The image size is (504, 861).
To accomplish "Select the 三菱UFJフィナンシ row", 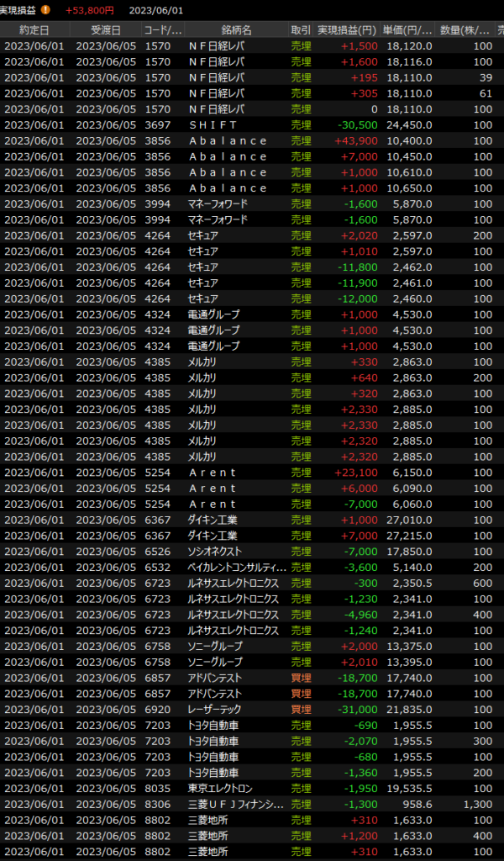I will tap(237, 804).
